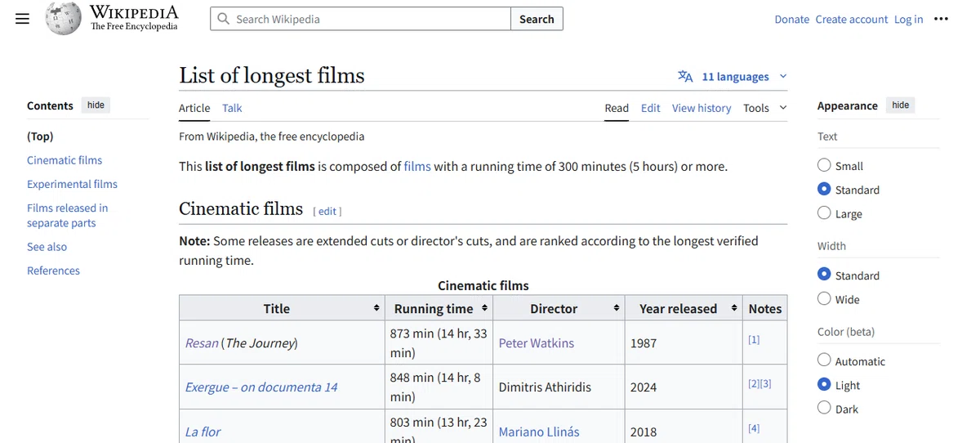The height and width of the screenshot is (443, 980).
Task: Open the Peter Watkins director link
Action: [537, 342]
